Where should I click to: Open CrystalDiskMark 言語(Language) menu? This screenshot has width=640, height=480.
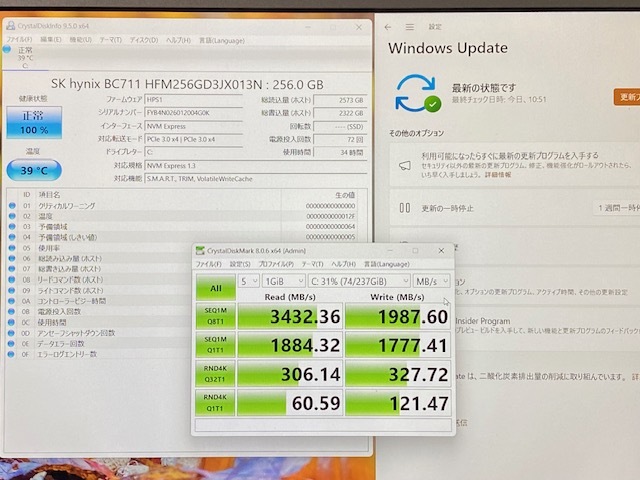pyautogui.click(x=387, y=264)
